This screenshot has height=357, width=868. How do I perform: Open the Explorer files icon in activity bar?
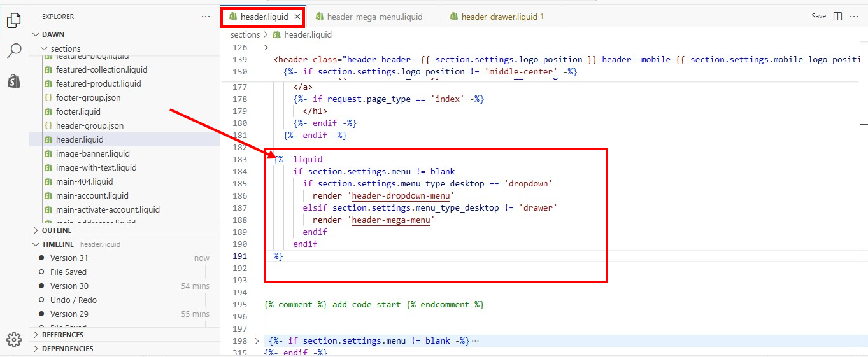(13, 21)
